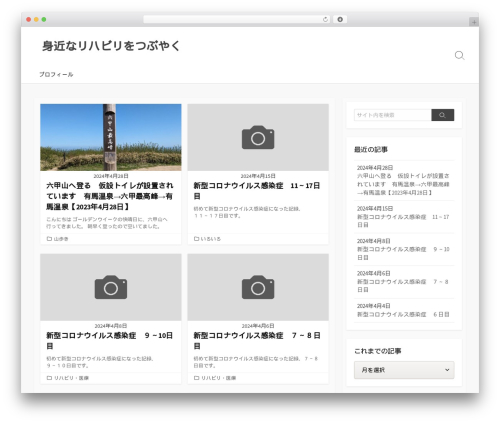
Task: Click the いろいろ category folder icon
Action: pos(196,239)
